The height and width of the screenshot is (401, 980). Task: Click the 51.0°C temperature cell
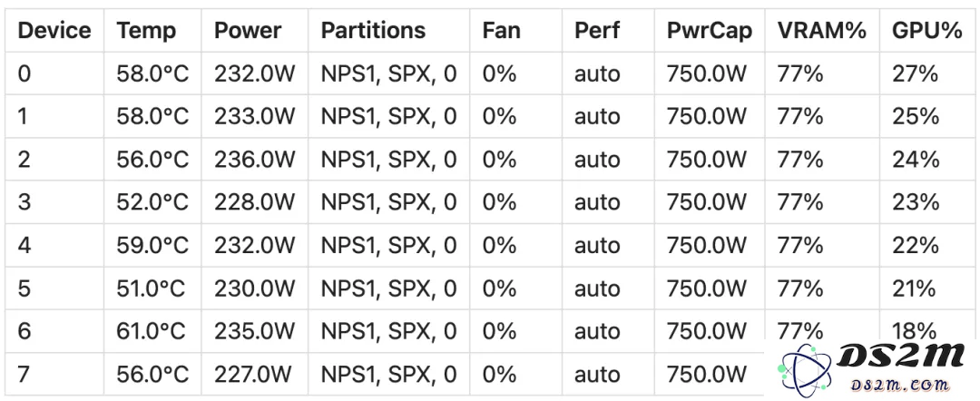(x=152, y=289)
